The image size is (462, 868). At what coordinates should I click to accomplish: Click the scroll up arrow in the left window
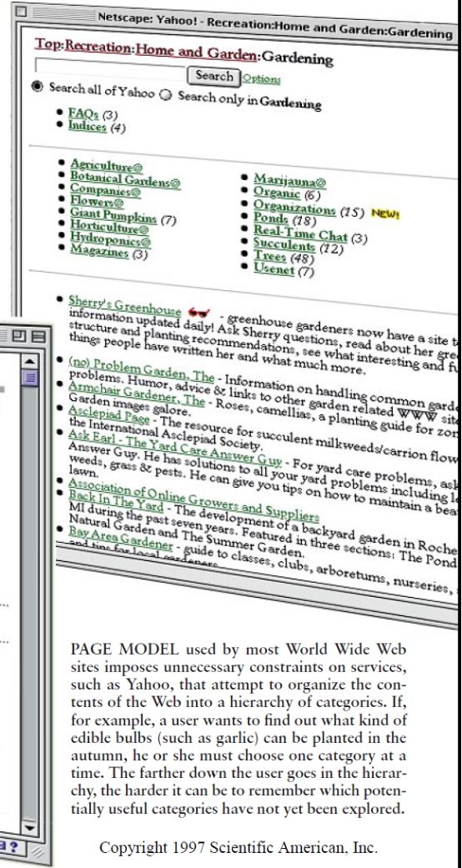29,362
